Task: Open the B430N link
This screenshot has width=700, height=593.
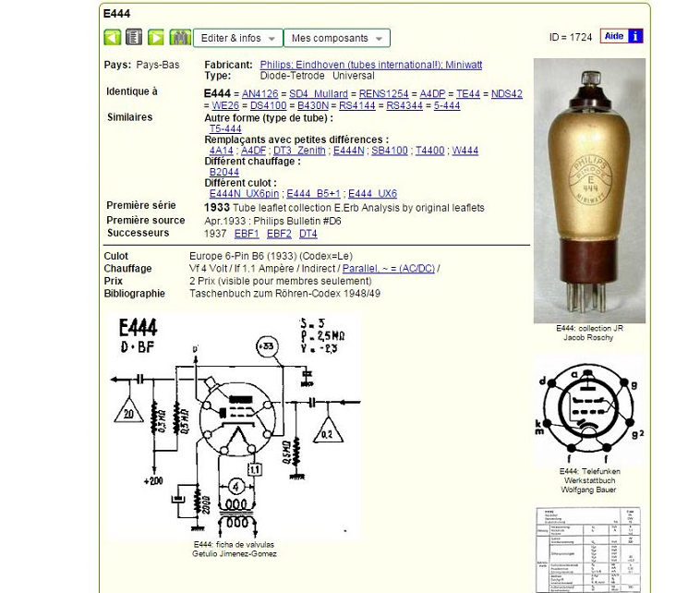Action: [x=313, y=105]
